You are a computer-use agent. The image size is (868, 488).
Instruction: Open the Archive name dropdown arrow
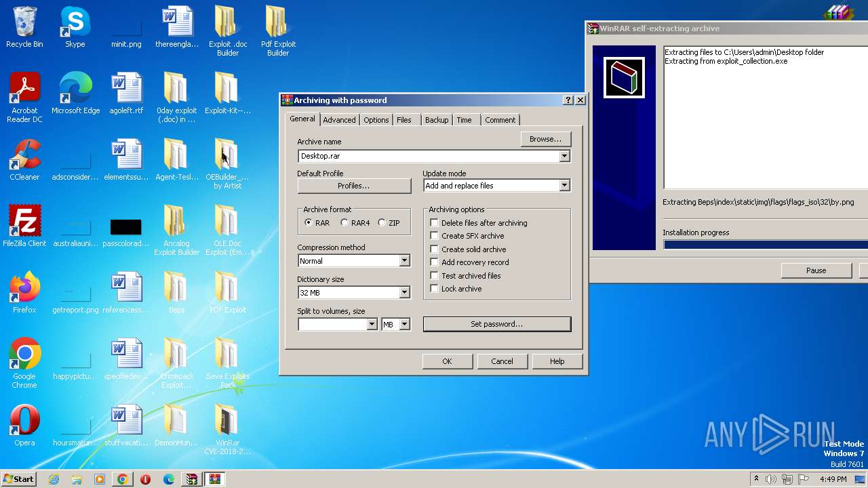pyautogui.click(x=564, y=156)
